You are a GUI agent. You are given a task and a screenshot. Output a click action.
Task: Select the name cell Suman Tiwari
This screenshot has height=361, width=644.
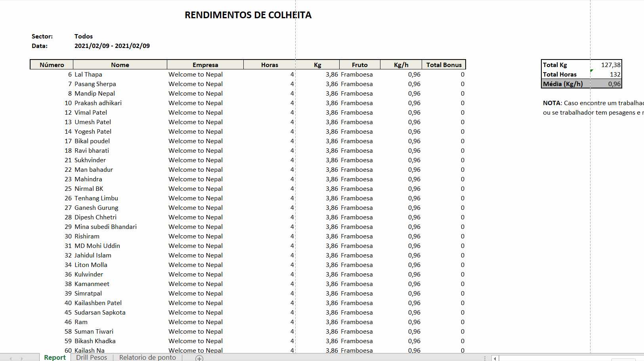94,331
